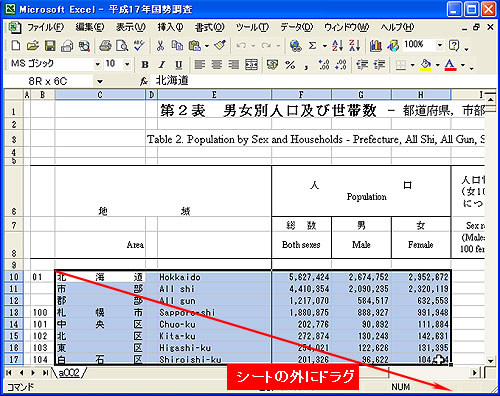Apply Percent style
This screenshot has width=500, height=396.
[290, 64]
